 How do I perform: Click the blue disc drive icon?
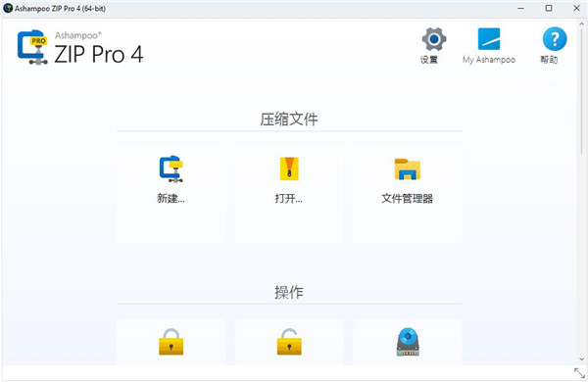click(408, 342)
